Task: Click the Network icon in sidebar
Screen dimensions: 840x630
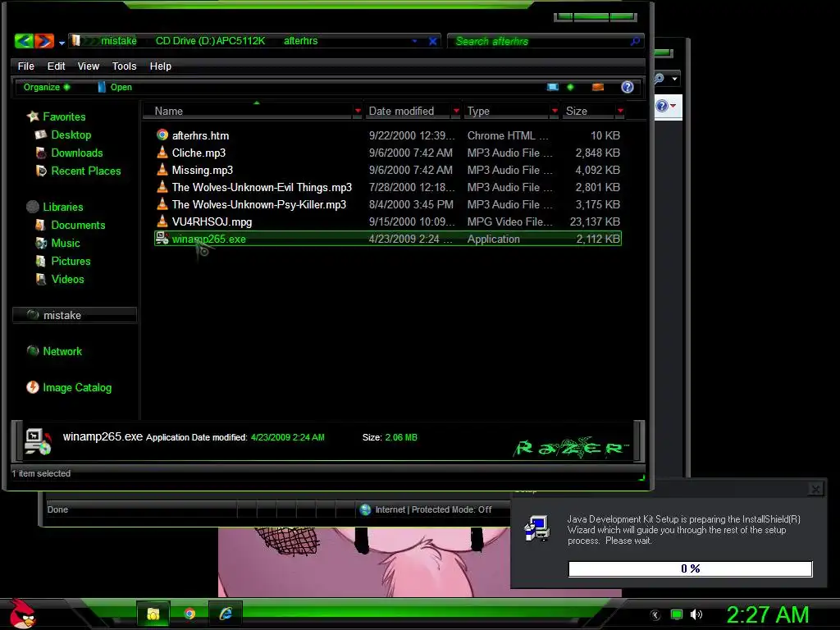Action: (x=33, y=351)
